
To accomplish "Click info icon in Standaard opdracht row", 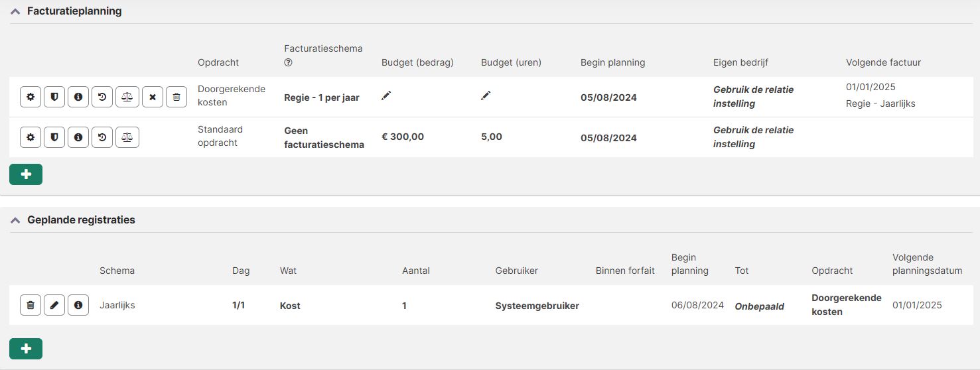I will point(78,137).
